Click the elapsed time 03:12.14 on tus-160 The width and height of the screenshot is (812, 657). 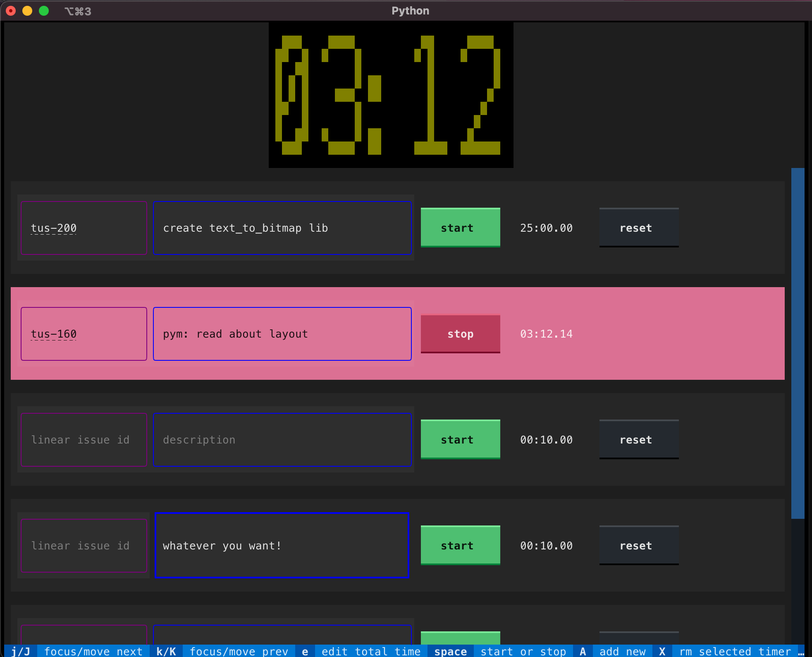[546, 334]
